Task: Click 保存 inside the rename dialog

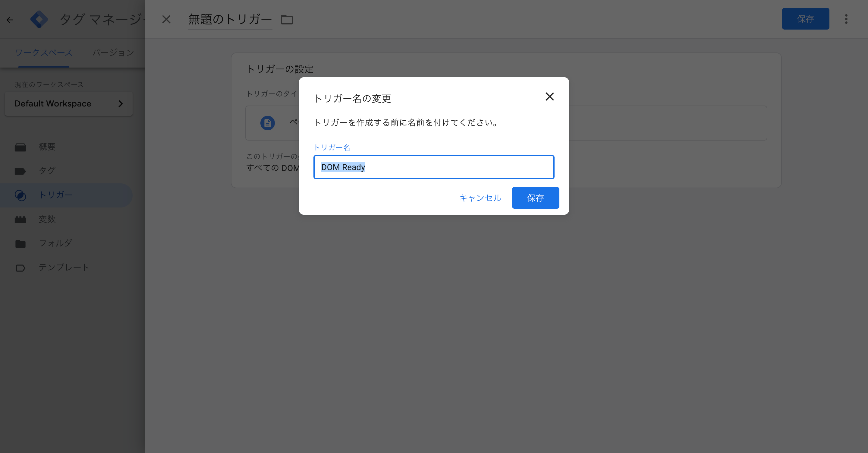Action: point(535,198)
